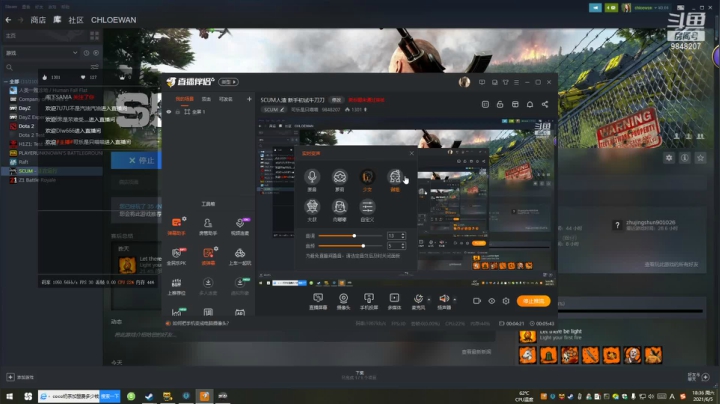This screenshot has height=404, width=720.
Task: Click the Steam game info icon
Action: (x=685, y=157)
